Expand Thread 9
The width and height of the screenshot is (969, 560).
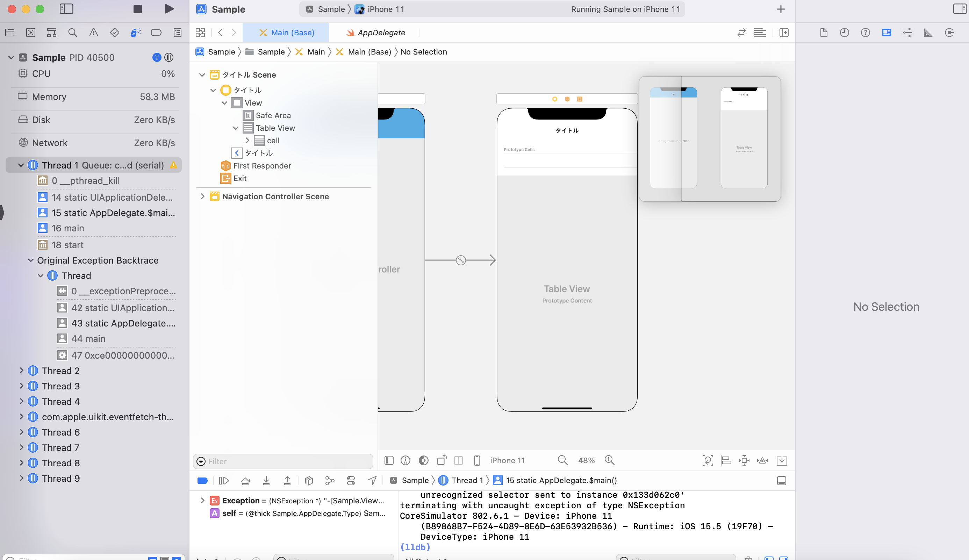click(22, 478)
